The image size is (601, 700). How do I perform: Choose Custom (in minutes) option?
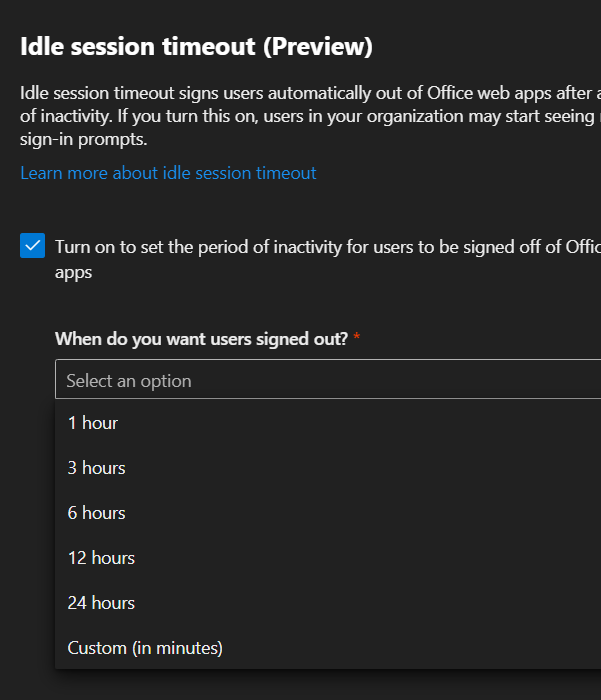coord(145,648)
